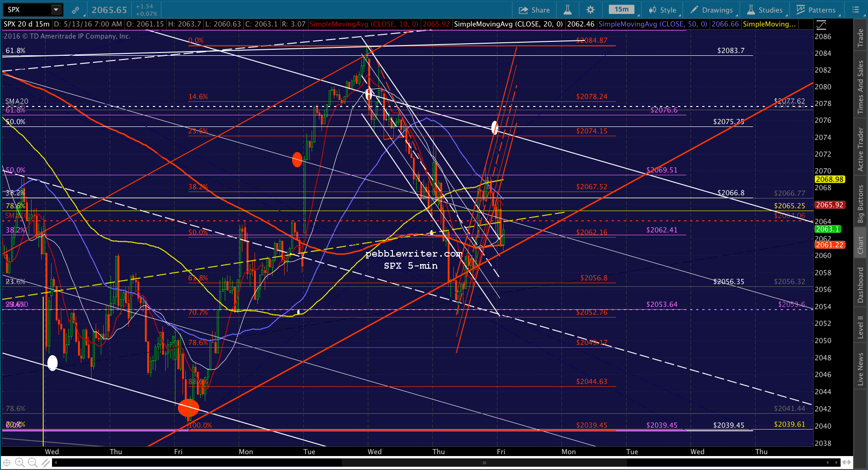Change the 15m timeframe setting

point(622,9)
